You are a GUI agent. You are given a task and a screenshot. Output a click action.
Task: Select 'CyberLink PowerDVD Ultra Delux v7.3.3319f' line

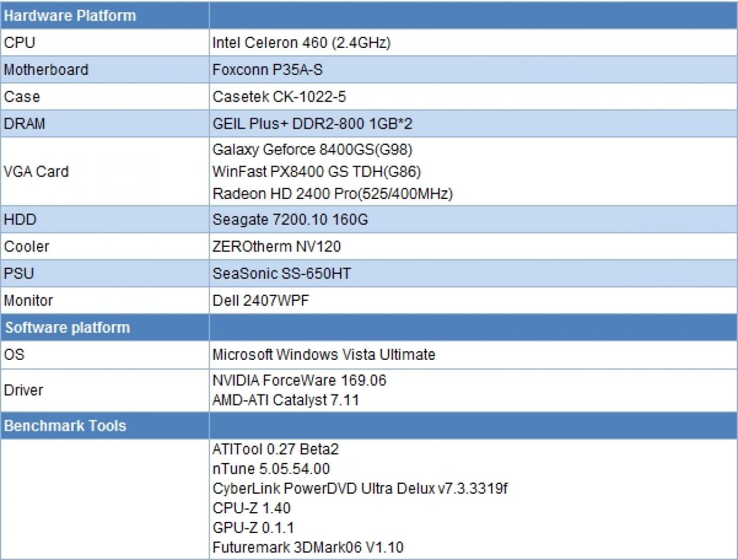point(360,488)
